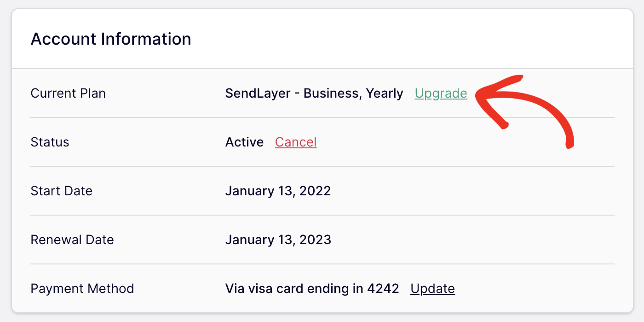Select the January 13, 2022 start date
The height and width of the screenshot is (322, 644).
click(x=278, y=191)
